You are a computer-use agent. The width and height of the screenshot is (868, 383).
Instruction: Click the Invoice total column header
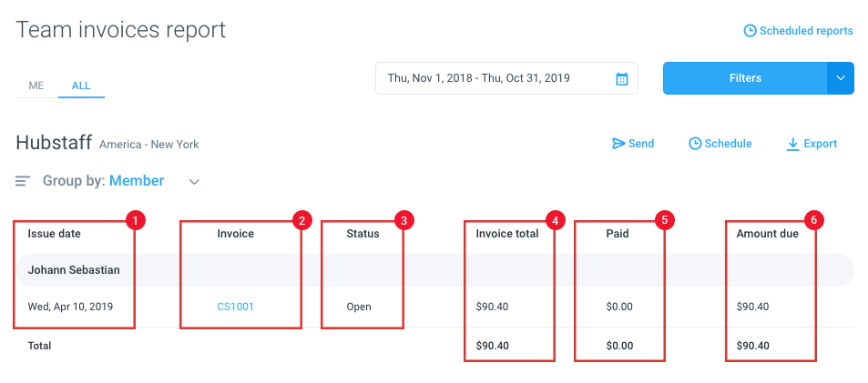pos(507,234)
